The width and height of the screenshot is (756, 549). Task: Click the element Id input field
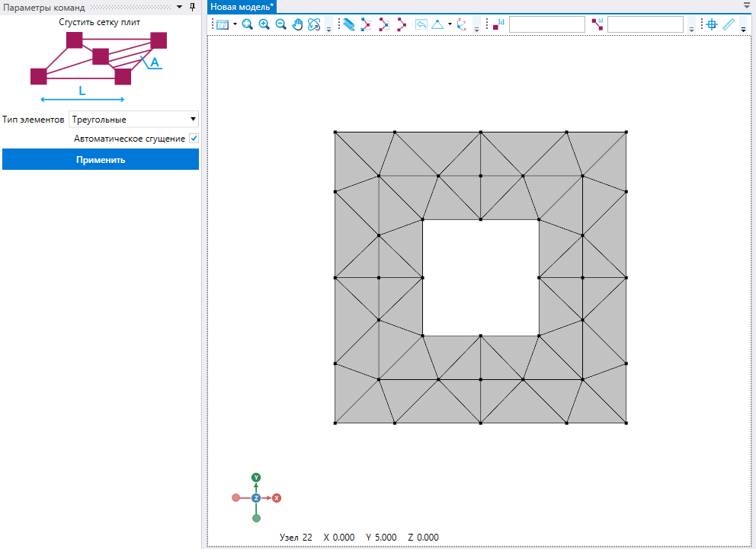[x=645, y=24]
